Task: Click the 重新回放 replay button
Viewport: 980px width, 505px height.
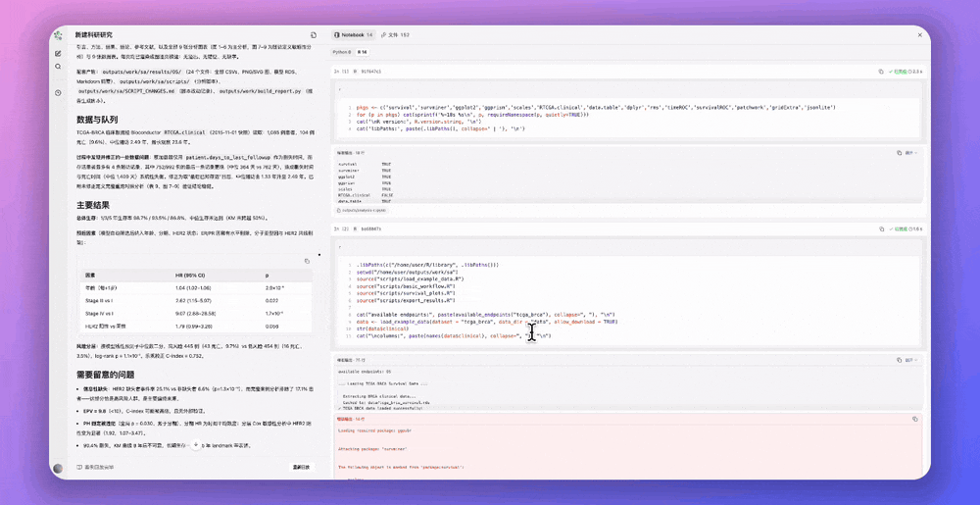Action: (x=302, y=467)
